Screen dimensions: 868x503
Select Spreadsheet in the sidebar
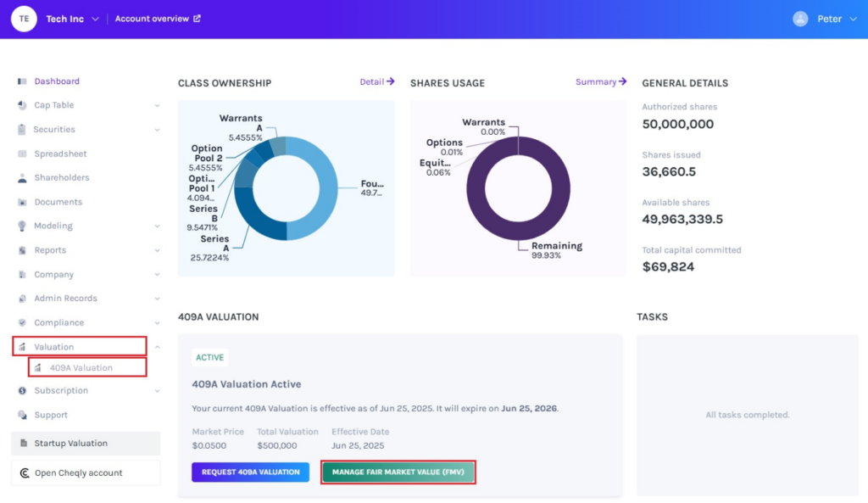pyautogui.click(x=60, y=154)
